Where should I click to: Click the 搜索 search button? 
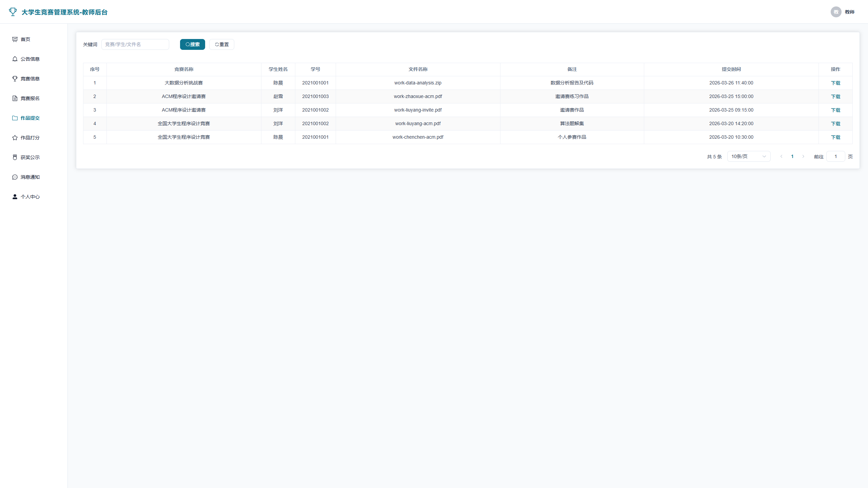[x=192, y=44]
